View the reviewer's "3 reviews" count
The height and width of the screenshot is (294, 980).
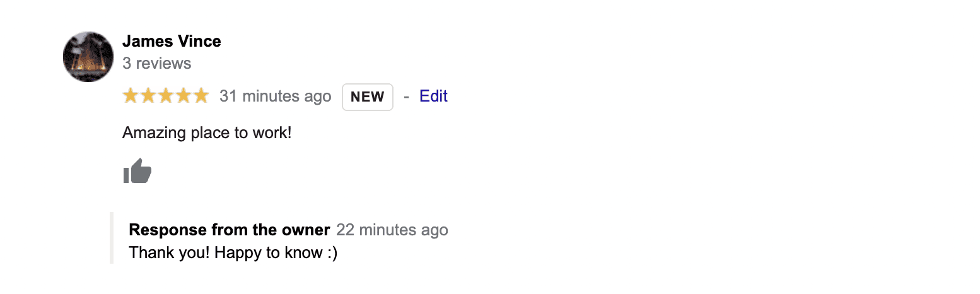(x=156, y=63)
